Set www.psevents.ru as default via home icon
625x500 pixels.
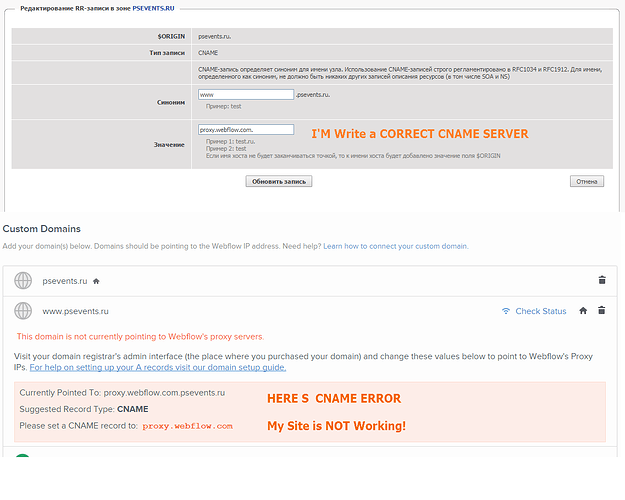(583, 311)
